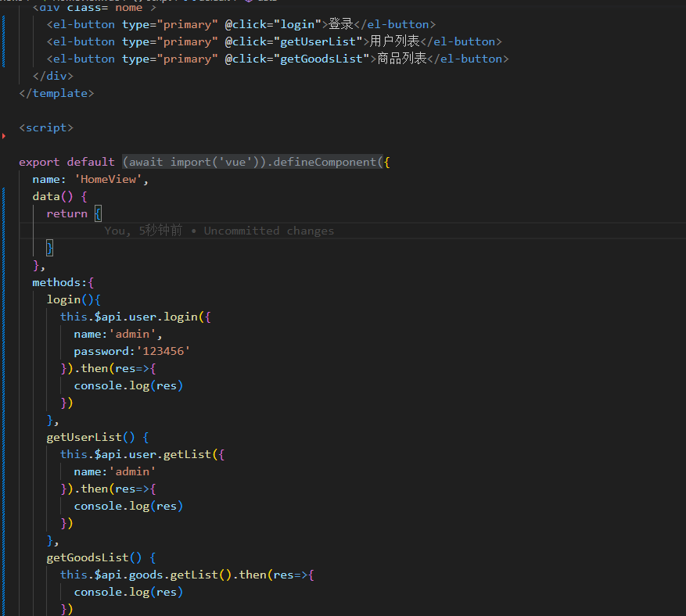Click the export keyword
Viewport: 686px width, 616px height.
tap(39, 162)
